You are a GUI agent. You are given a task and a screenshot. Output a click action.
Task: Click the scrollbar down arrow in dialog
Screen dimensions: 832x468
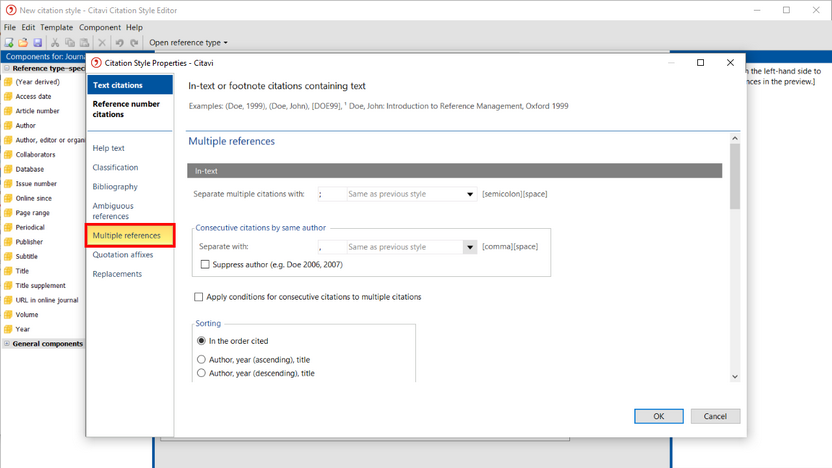click(735, 377)
